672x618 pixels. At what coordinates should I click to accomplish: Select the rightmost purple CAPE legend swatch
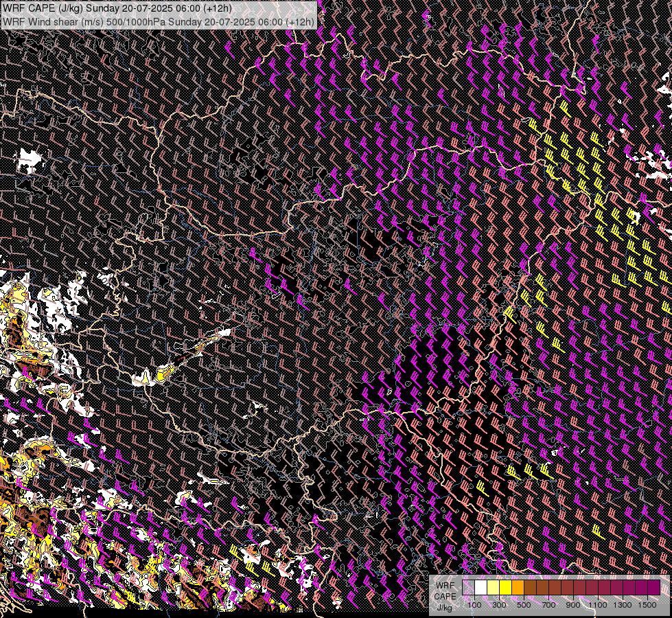click(653, 588)
